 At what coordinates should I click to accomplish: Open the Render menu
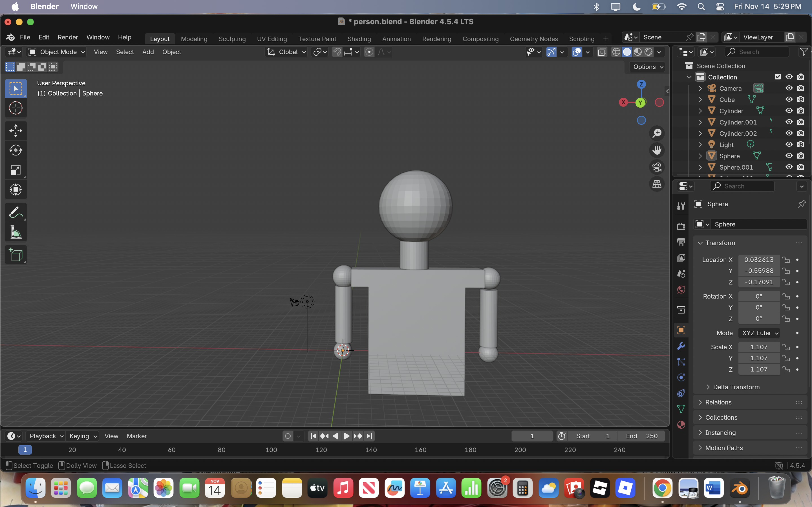(67, 37)
